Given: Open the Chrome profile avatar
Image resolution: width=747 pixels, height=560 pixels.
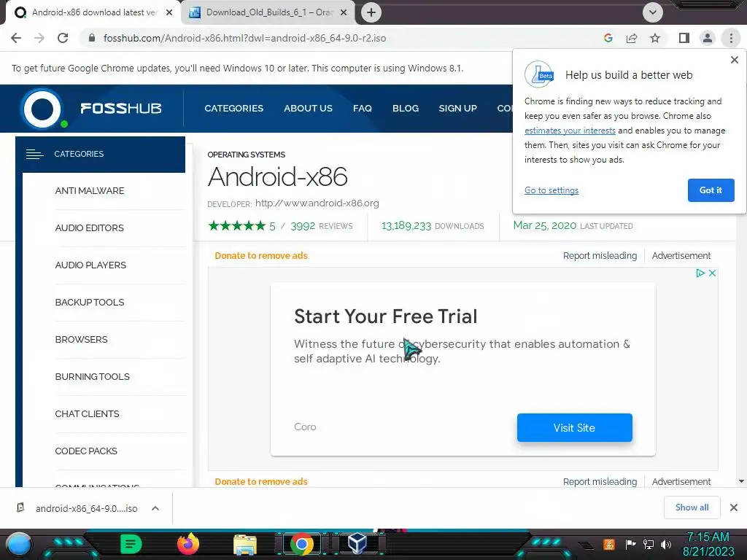Looking at the screenshot, I should (708, 38).
